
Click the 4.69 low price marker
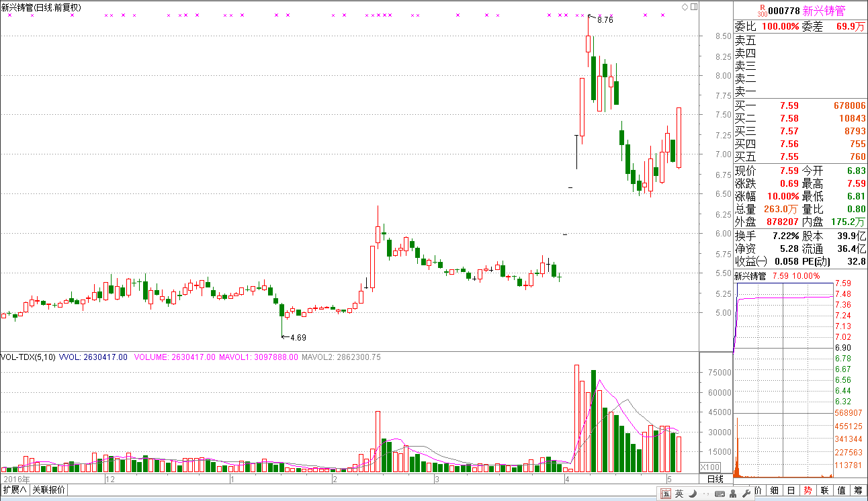coord(298,338)
